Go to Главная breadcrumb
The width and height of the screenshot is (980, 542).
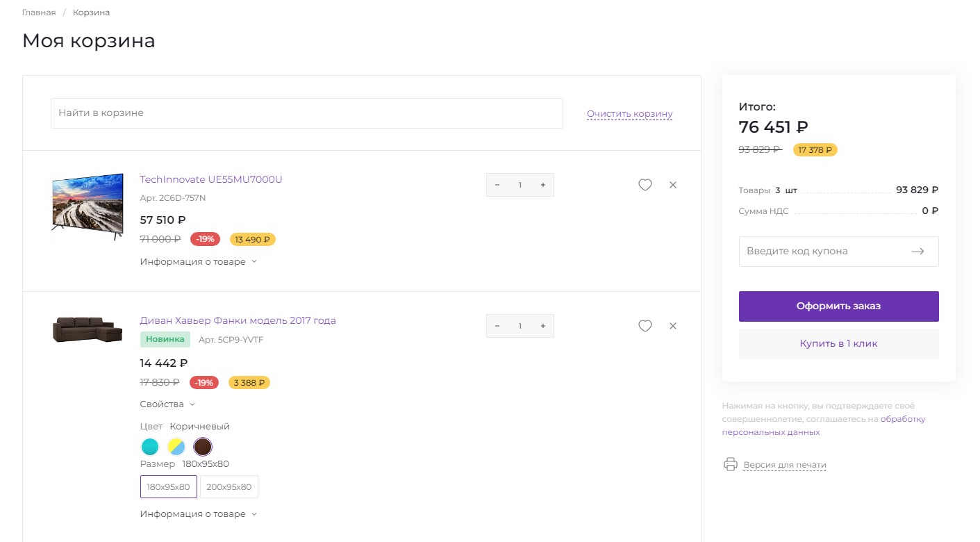pos(39,13)
